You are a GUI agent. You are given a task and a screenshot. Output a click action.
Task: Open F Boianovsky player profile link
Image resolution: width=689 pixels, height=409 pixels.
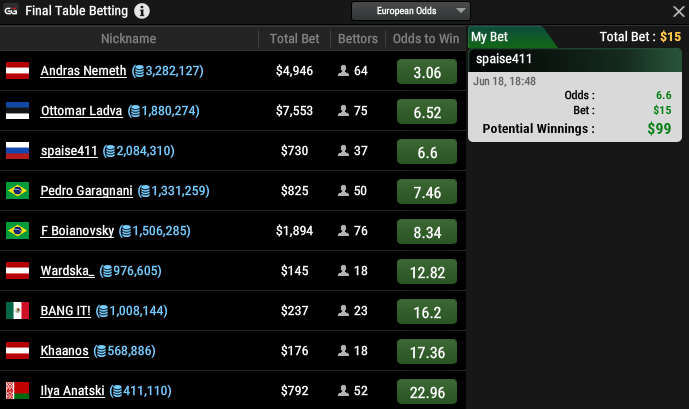click(x=77, y=231)
